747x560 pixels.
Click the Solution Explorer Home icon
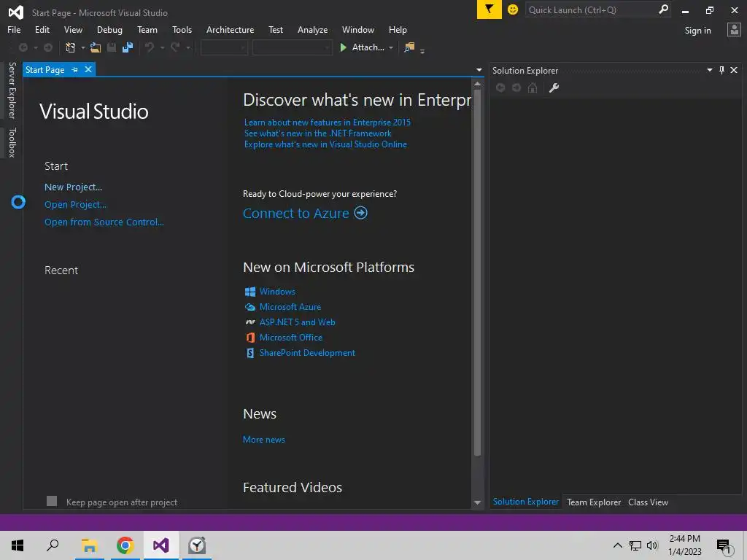533,87
